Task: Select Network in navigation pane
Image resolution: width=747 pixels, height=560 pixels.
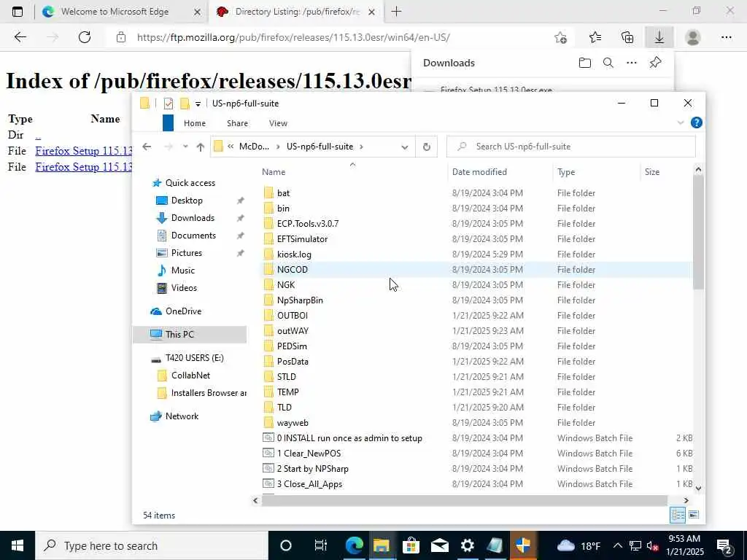Action: pos(182,416)
